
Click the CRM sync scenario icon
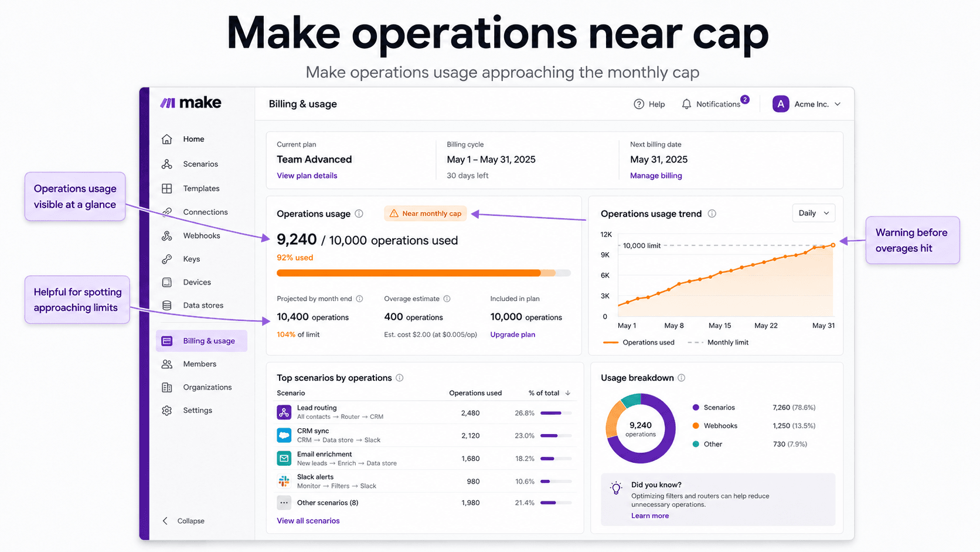(284, 435)
